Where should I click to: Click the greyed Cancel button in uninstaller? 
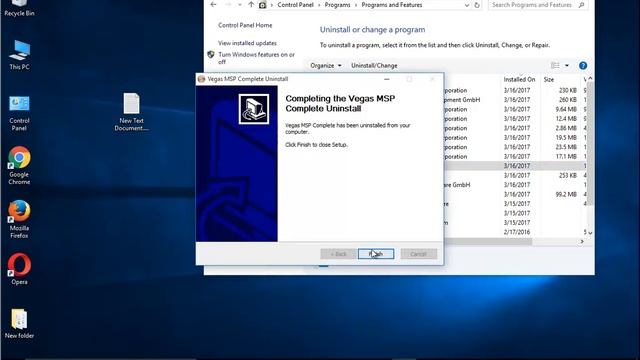click(418, 254)
